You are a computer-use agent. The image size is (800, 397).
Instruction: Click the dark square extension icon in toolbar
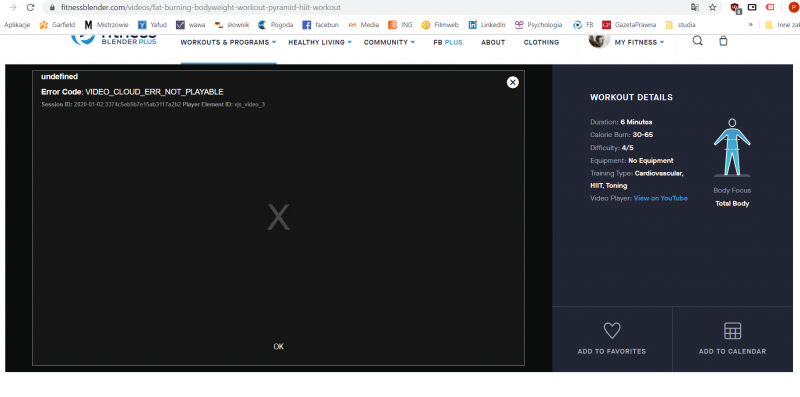[x=752, y=7]
